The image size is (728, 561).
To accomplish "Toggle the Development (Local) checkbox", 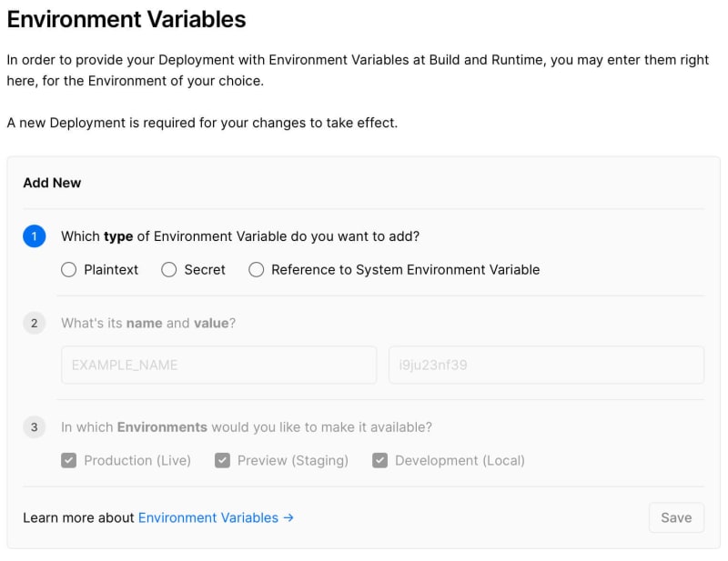I will click(x=379, y=460).
